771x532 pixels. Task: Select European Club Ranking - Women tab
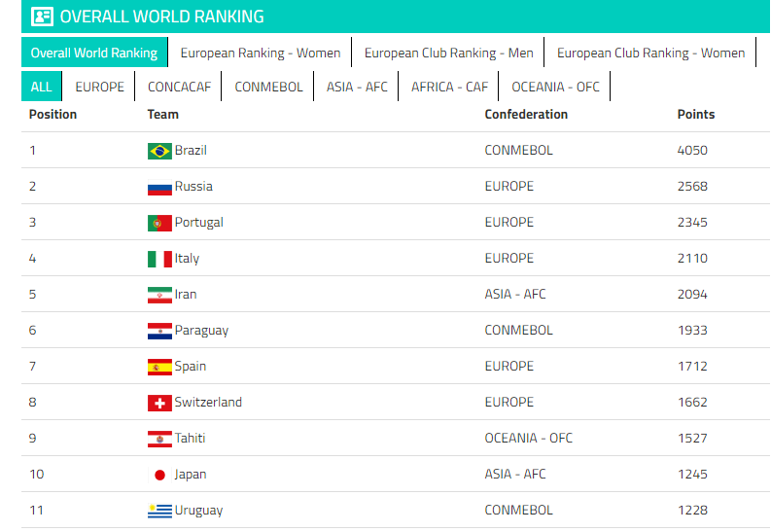tap(650, 53)
